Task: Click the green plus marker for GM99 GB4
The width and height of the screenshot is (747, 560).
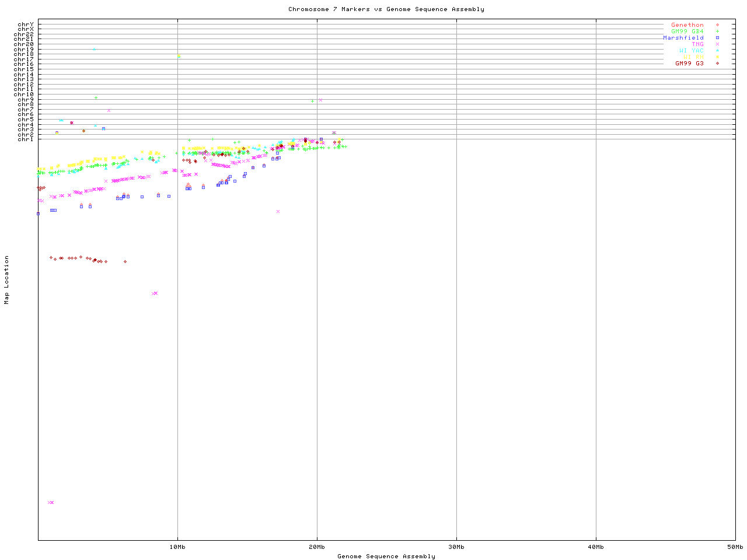Action: point(717,32)
